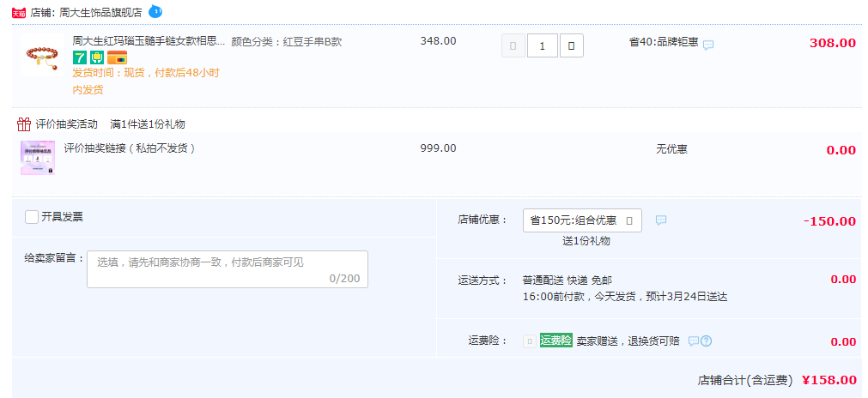Click the 给卖家留言 message box

point(227,269)
